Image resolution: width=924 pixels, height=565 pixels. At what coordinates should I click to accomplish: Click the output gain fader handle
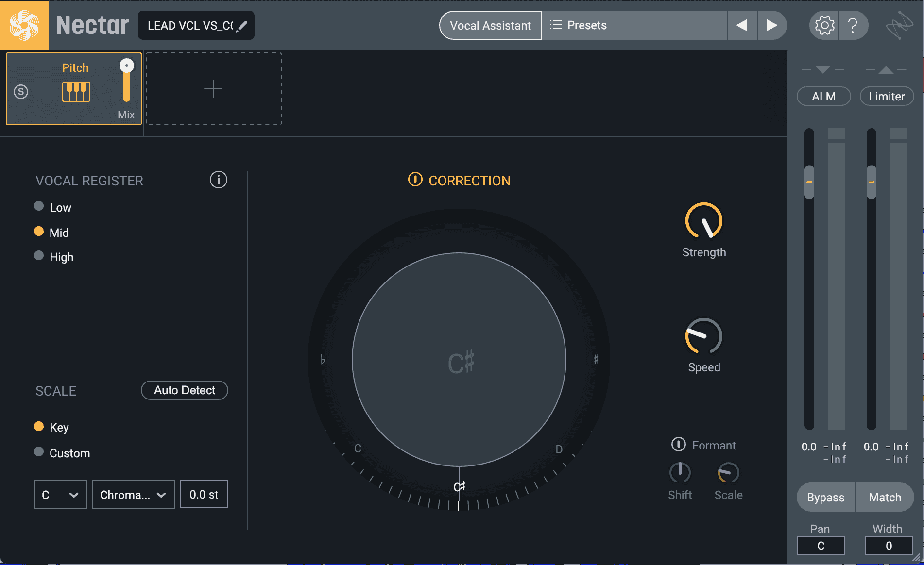pos(872,182)
